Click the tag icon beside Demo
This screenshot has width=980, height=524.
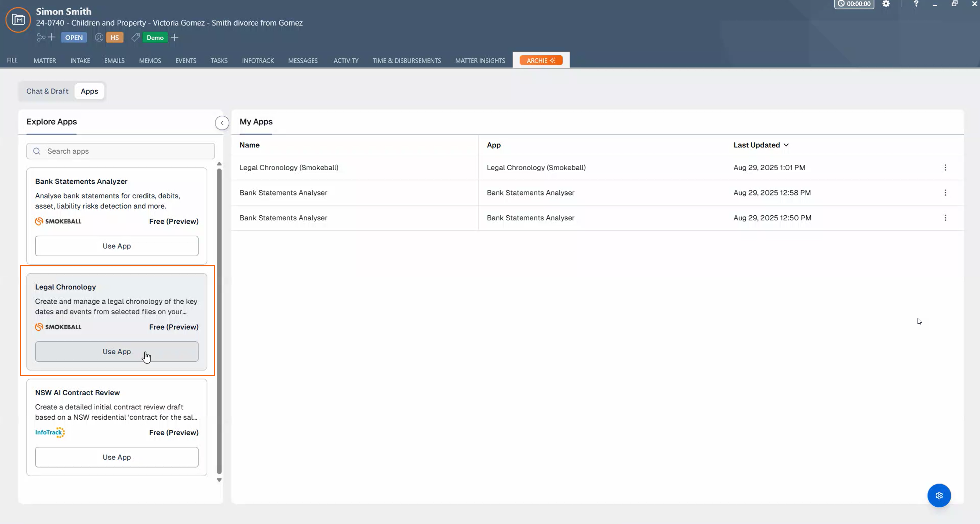tap(135, 37)
